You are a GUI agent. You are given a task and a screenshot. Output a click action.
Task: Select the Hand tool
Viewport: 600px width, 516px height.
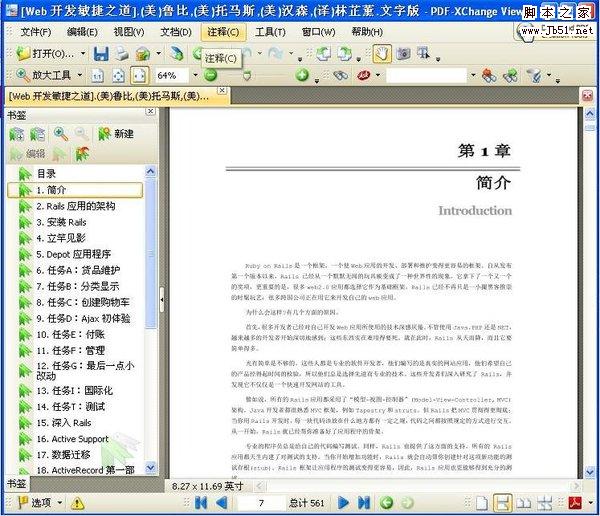pos(382,54)
